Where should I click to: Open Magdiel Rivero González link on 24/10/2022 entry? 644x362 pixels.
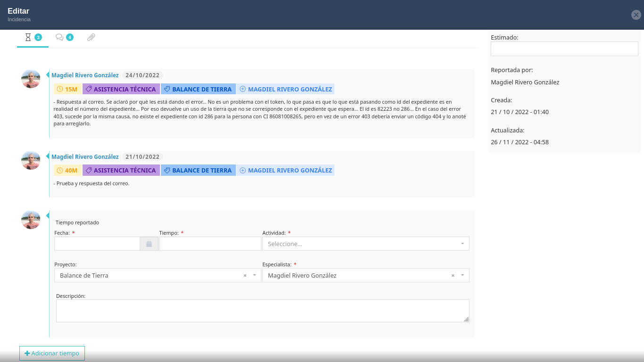(85, 75)
